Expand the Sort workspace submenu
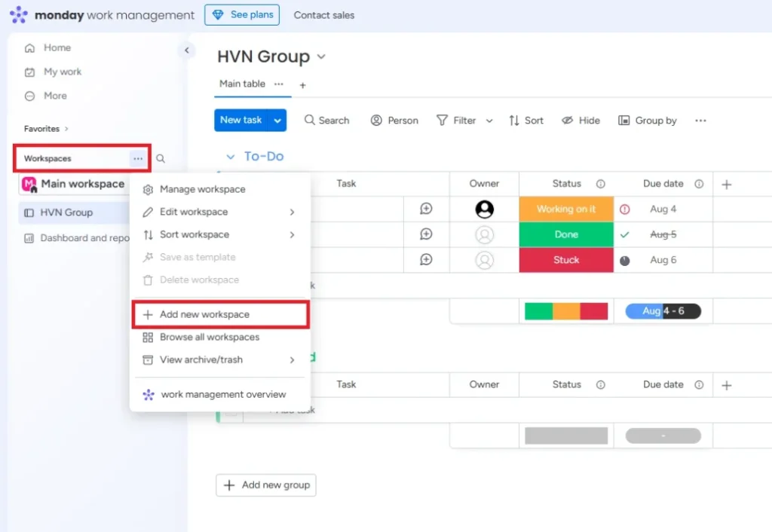772x532 pixels. [x=292, y=235]
